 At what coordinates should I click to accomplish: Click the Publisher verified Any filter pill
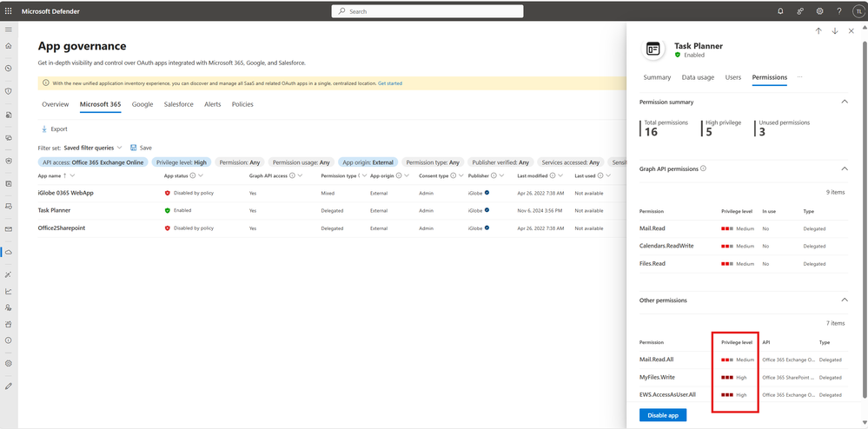(500, 162)
